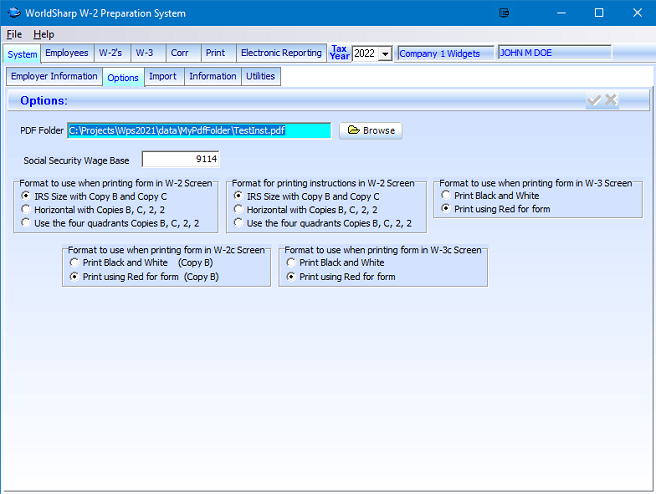Select Print Black and White for W-3 Screen

(x=446, y=196)
